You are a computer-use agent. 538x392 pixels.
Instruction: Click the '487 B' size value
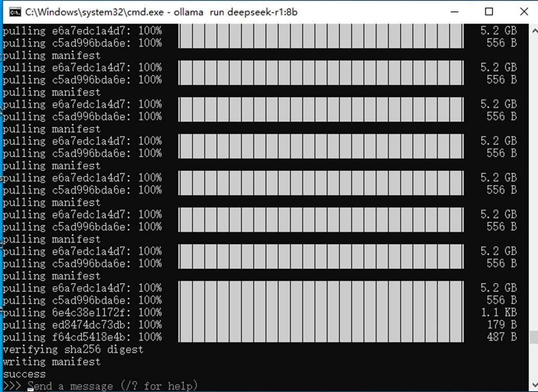click(502, 337)
